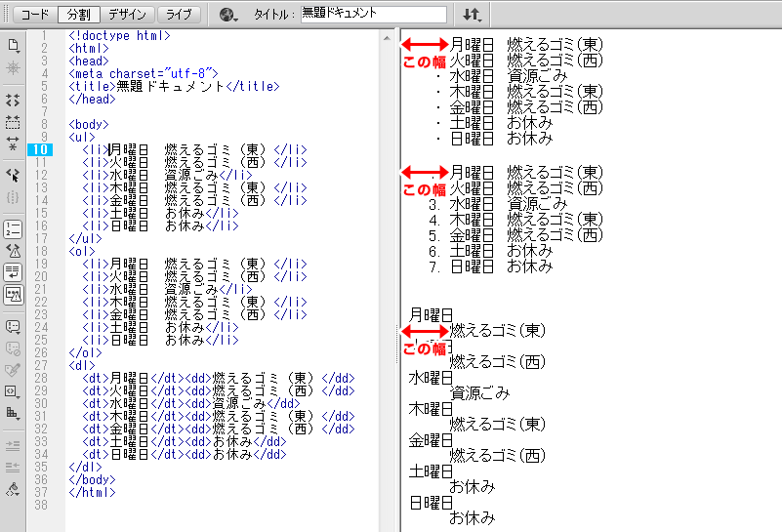Click definition term 金曜日 in design view
Viewport: 782px width, 532px height.
(x=431, y=440)
